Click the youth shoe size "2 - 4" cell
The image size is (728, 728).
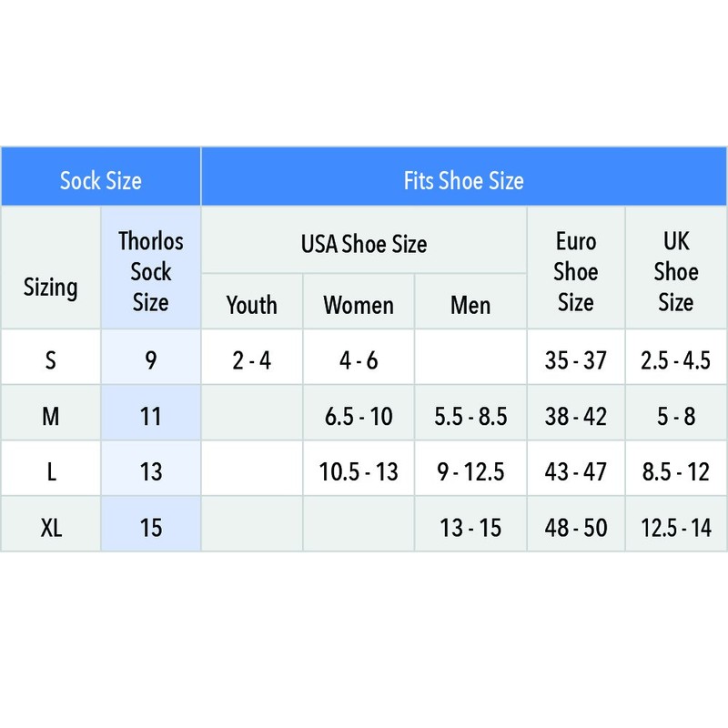click(252, 360)
